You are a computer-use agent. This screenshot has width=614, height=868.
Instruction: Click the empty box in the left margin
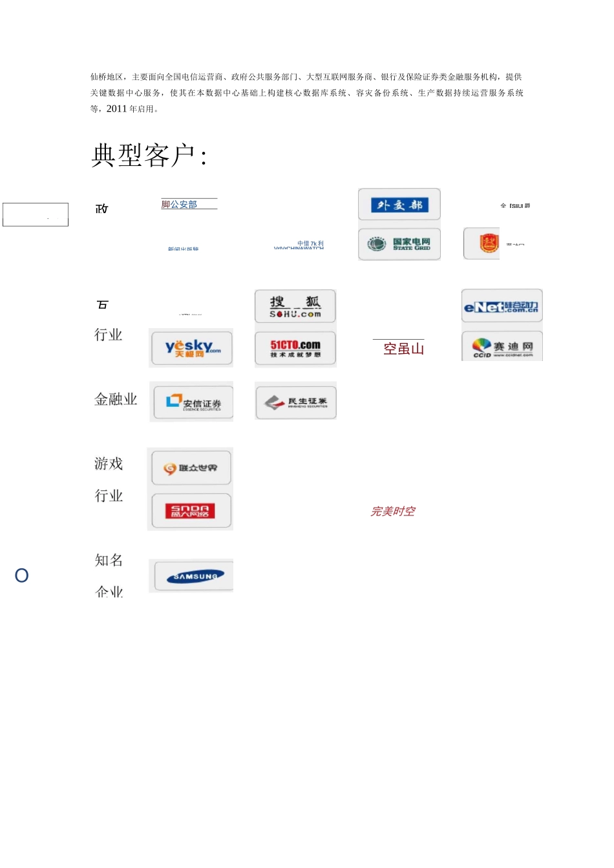coord(36,214)
